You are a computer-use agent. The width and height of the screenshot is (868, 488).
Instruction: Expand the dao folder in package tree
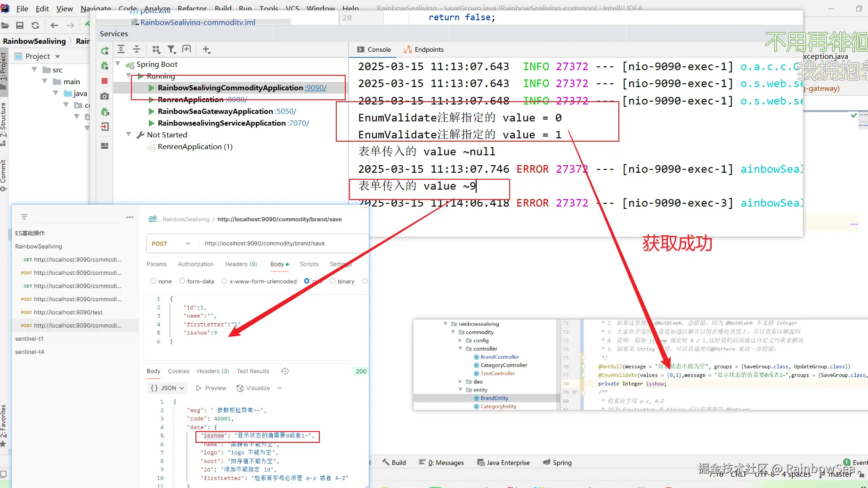(x=460, y=382)
